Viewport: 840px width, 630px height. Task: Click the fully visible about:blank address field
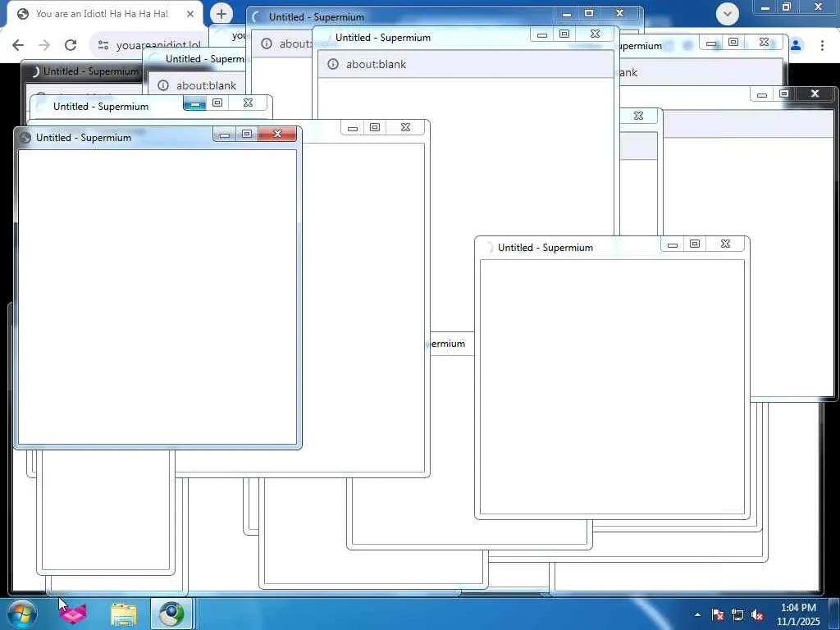466,64
